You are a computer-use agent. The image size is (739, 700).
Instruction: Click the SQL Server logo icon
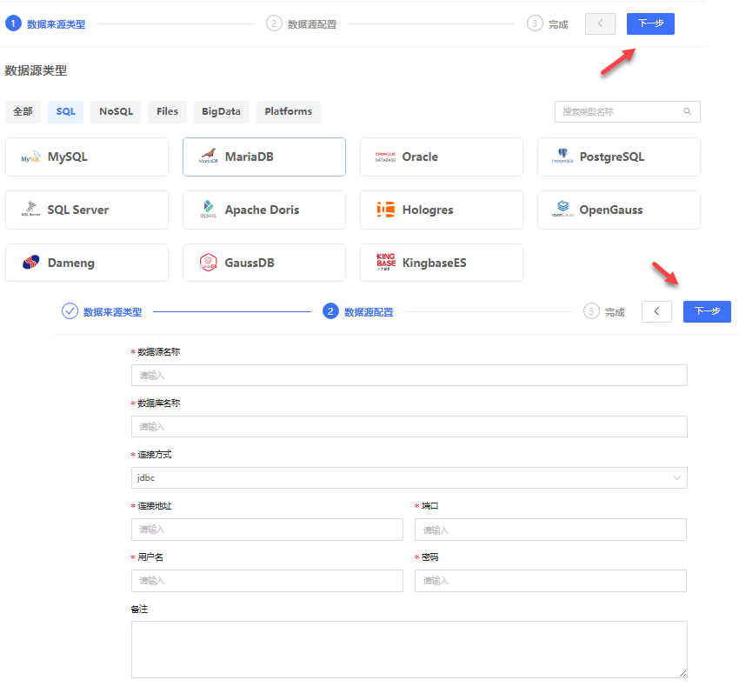pos(31,209)
